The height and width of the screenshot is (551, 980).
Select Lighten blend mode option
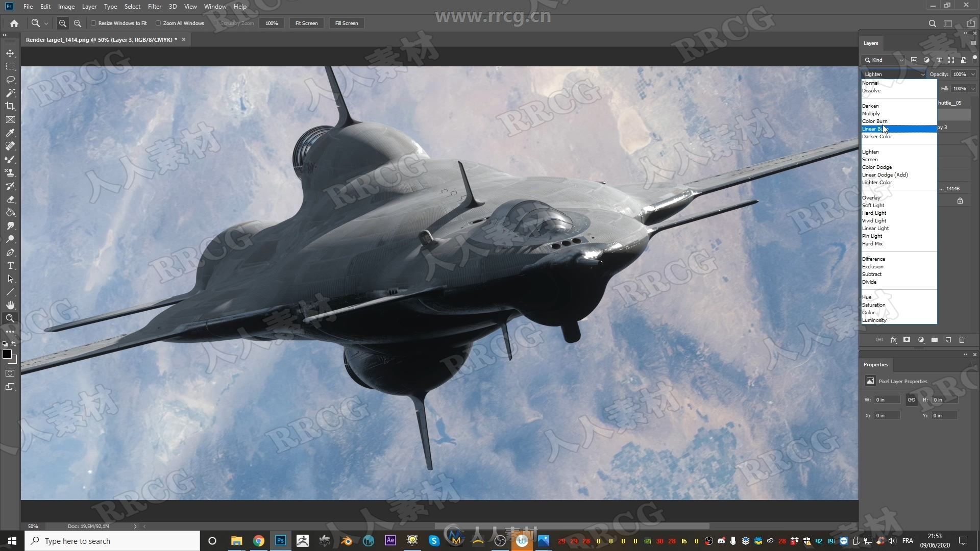(x=871, y=152)
